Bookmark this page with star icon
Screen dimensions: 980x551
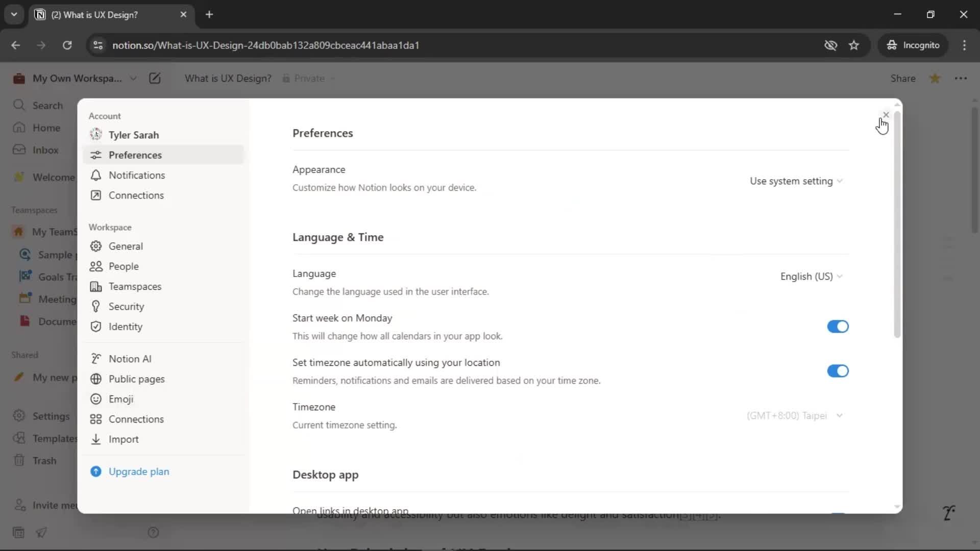point(854,45)
